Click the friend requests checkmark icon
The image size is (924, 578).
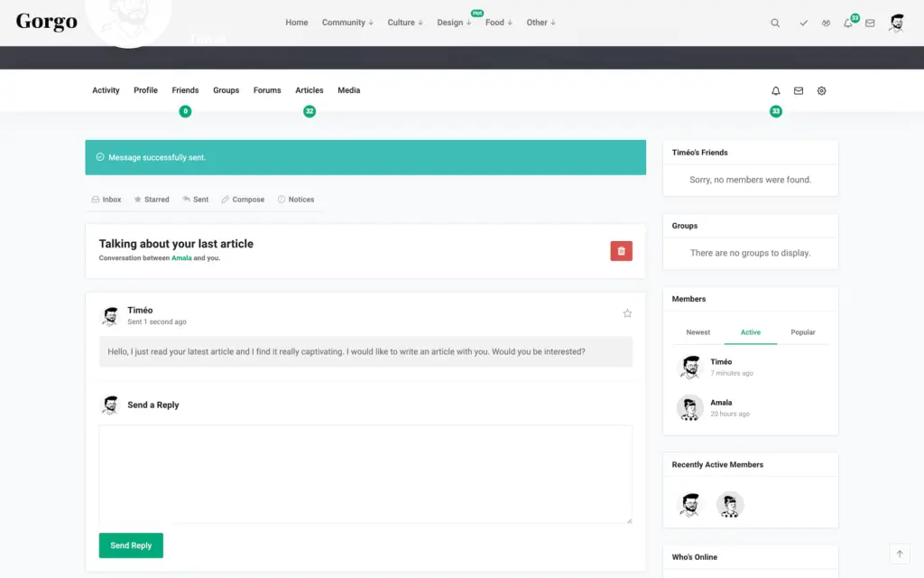coord(804,23)
